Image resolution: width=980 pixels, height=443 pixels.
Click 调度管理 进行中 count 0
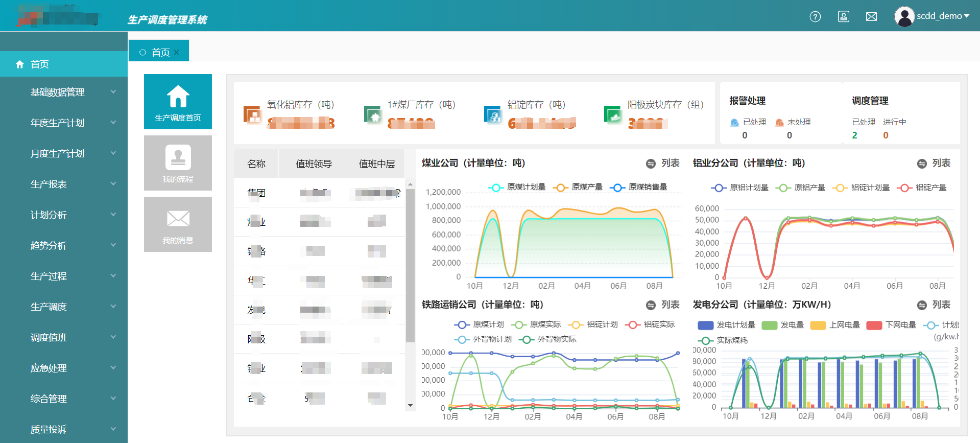[x=886, y=135]
